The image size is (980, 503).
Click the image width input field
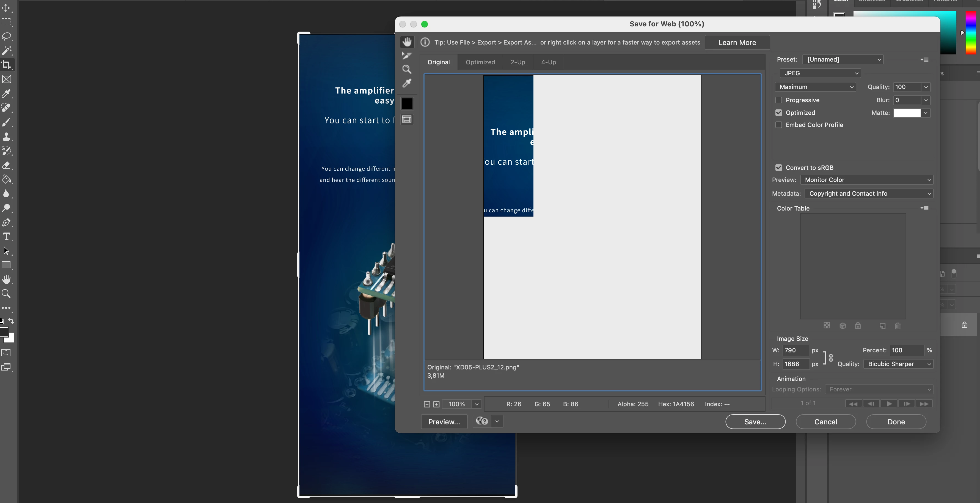pos(795,350)
